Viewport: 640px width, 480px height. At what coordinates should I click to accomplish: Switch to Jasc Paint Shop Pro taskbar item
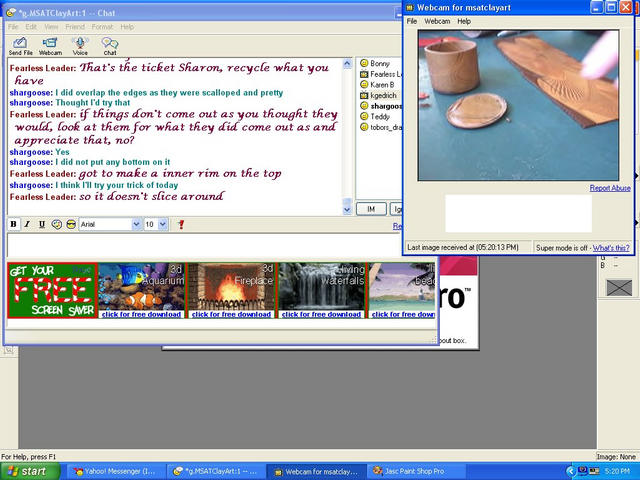416,471
